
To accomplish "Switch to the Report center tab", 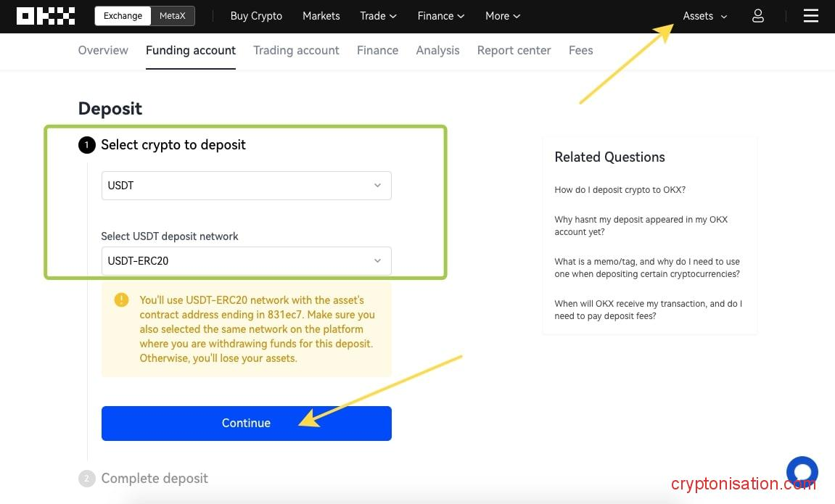I will pyautogui.click(x=514, y=50).
